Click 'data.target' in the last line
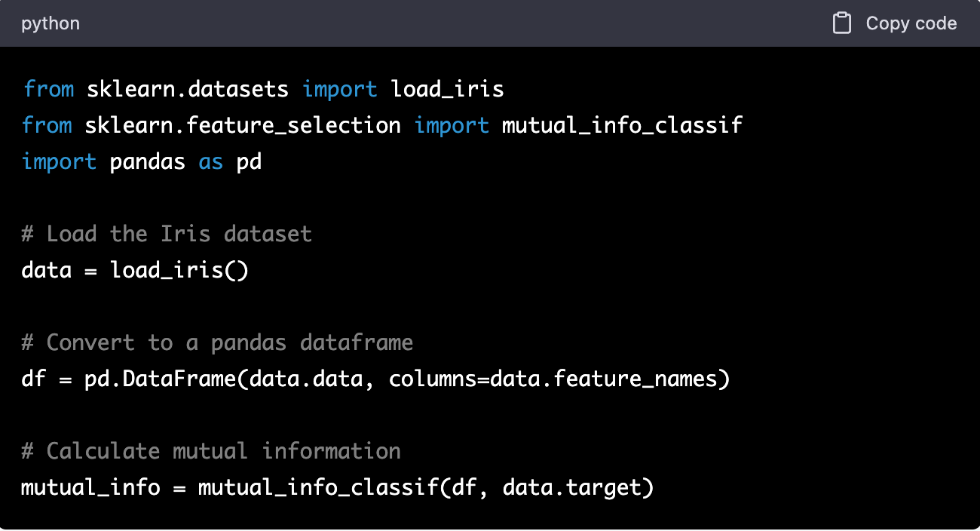Image resolution: width=980 pixels, height=531 pixels. click(x=571, y=487)
